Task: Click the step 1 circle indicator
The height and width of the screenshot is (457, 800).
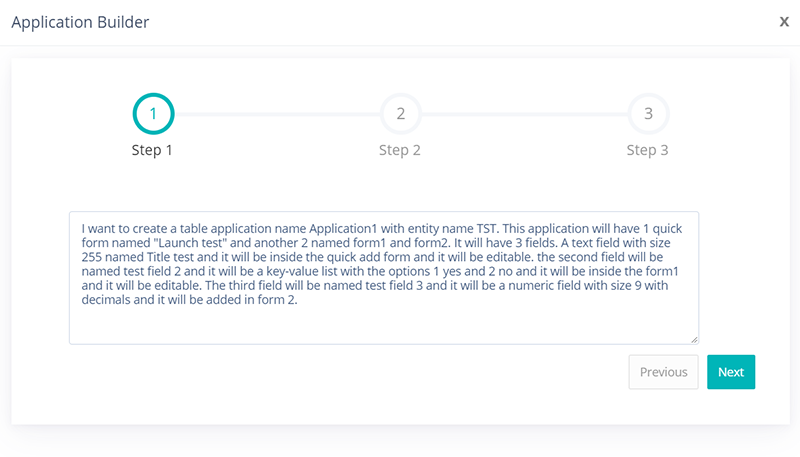Action: [x=153, y=114]
